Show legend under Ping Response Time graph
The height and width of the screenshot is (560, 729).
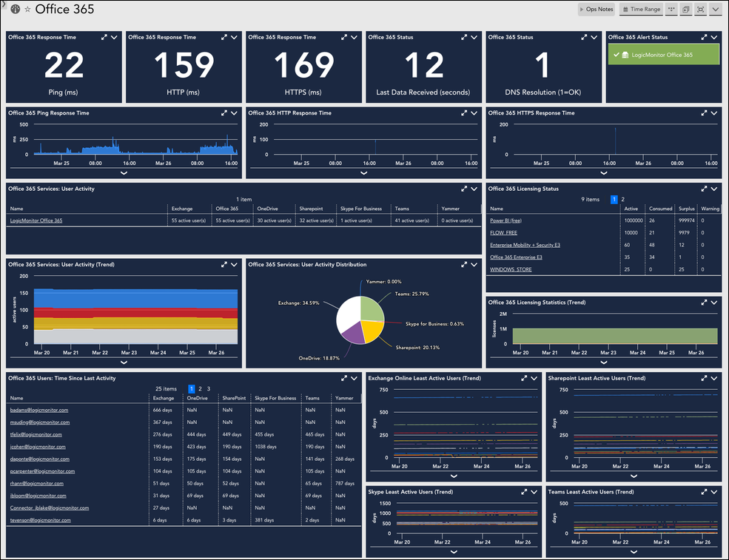point(124,173)
